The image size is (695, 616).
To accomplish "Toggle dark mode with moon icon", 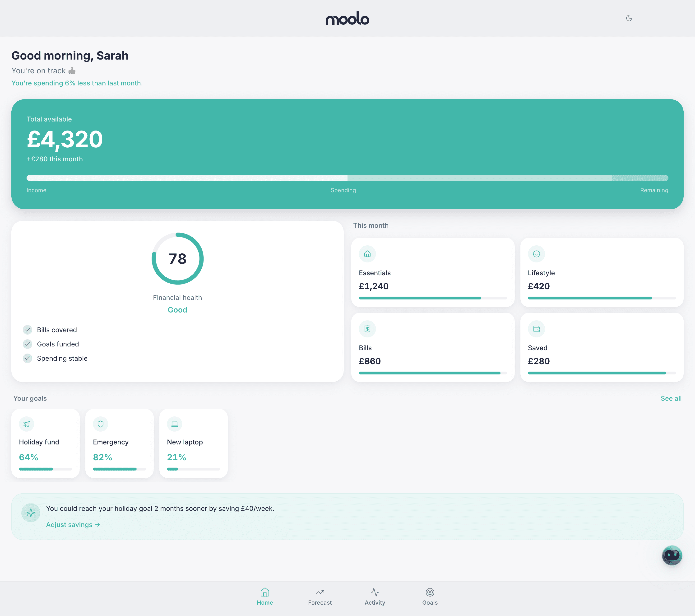I will pos(629,18).
